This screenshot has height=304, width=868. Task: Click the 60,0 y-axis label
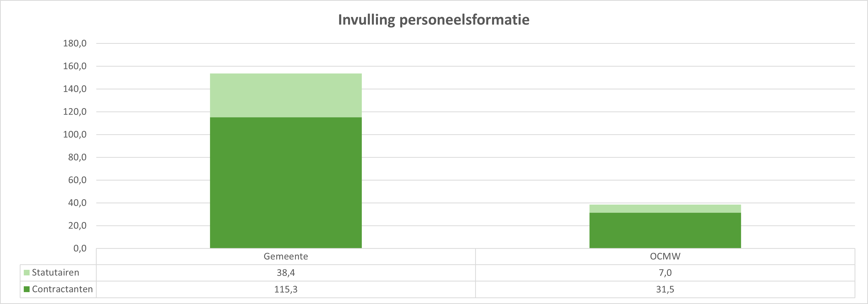tap(77, 180)
